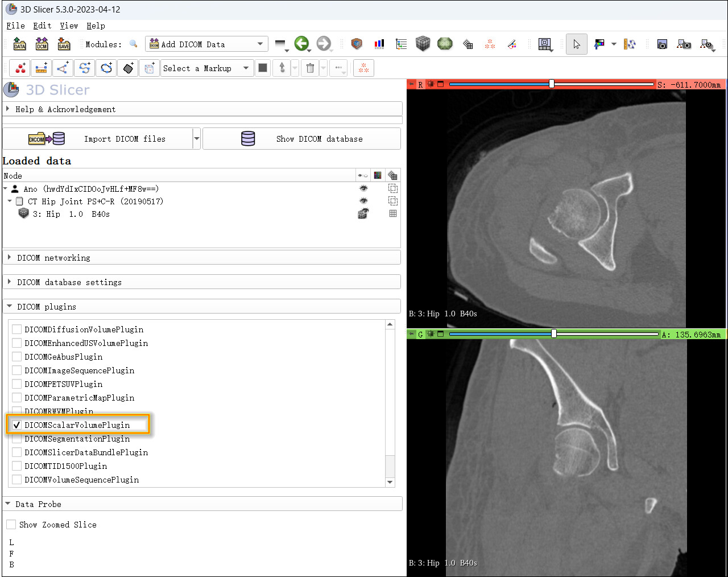Click the screenshot capture camera icon
This screenshot has height=577, width=728.
click(x=662, y=44)
